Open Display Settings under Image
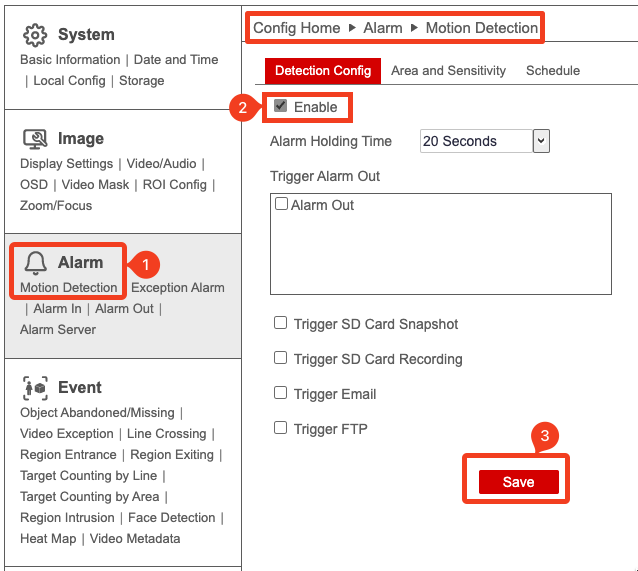Image resolution: width=638 pixels, height=571 pixels. 66,164
